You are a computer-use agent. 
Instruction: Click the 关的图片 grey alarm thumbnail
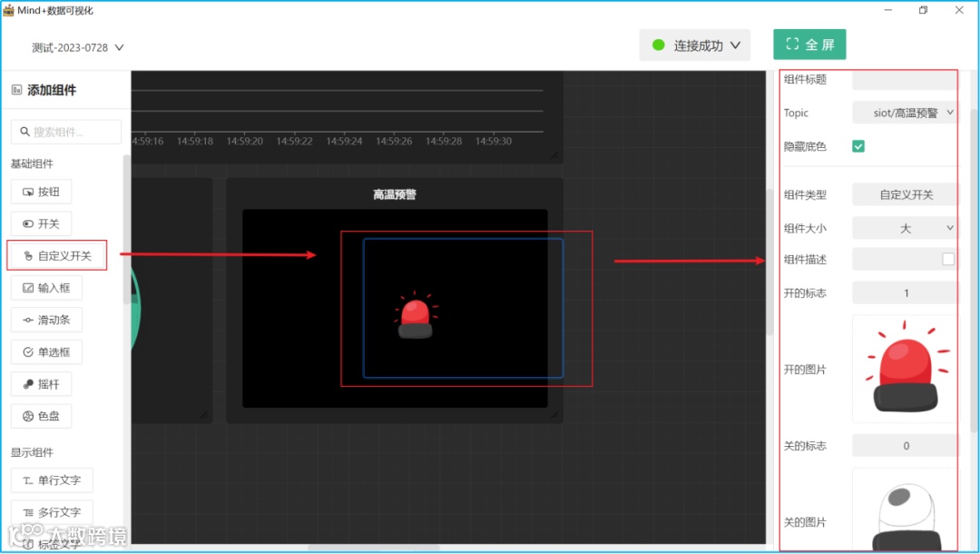(x=905, y=510)
